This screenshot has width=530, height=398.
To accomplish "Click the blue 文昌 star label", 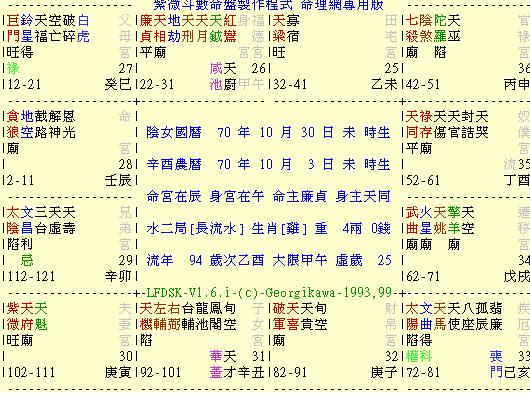I will click(x=27, y=220).
